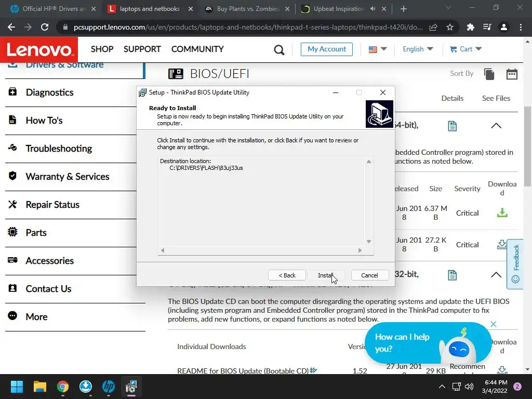This screenshot has height=399, width=532.
Task: Open the Feedback side tab
Action: pyautogui.click(x=515, y=264)
